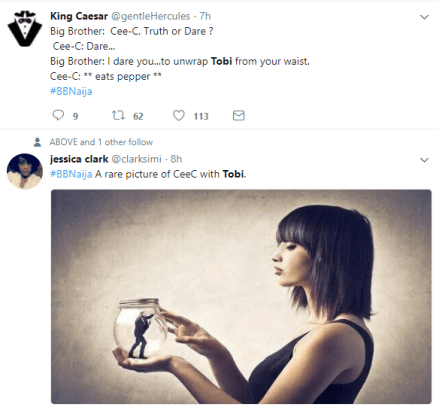The image size is (439, 410).
Task: Open jessica clark's profile avatar
Action: [x=25, y=171]
